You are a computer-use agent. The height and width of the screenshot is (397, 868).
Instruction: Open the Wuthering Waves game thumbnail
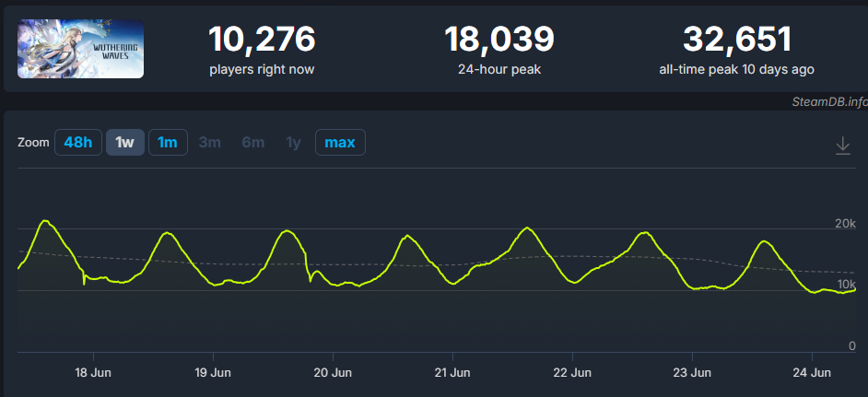tap(81, 49)
